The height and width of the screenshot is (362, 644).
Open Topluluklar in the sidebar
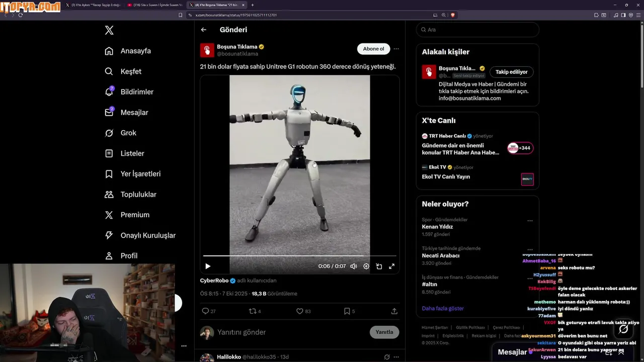point(130,195)
